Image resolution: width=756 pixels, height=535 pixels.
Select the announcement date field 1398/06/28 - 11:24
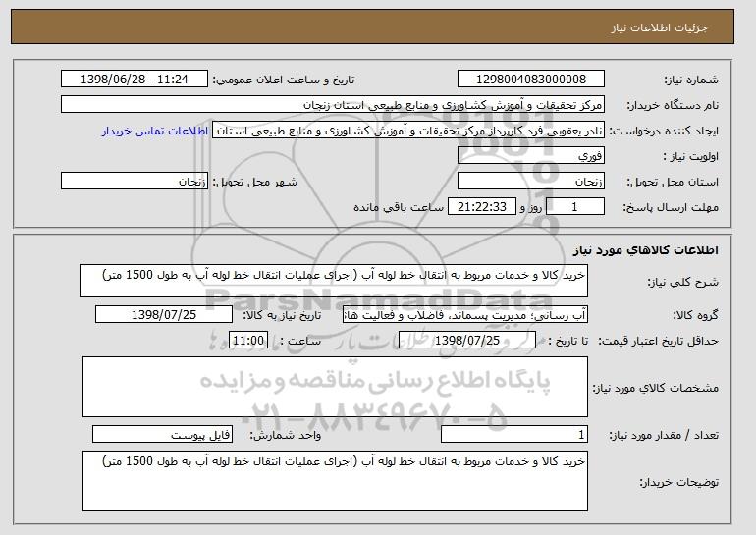tap(135, 80)
